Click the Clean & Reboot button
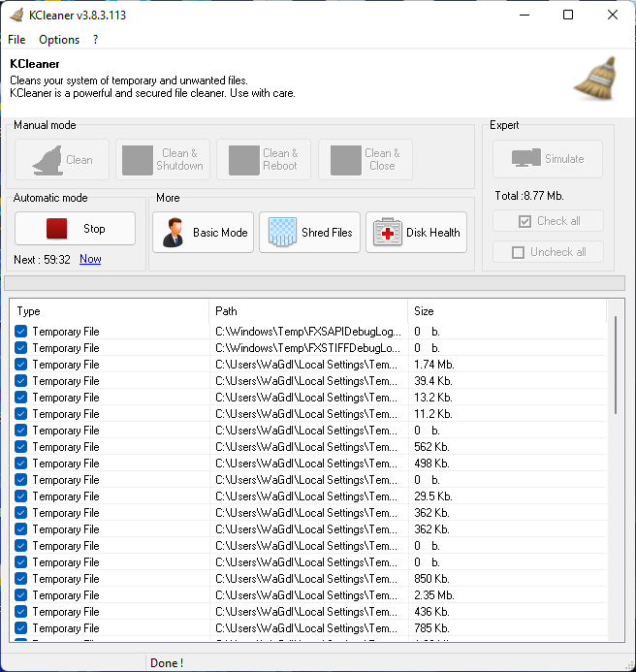Viewport: 636px width, 672px height. click(264, 159)
